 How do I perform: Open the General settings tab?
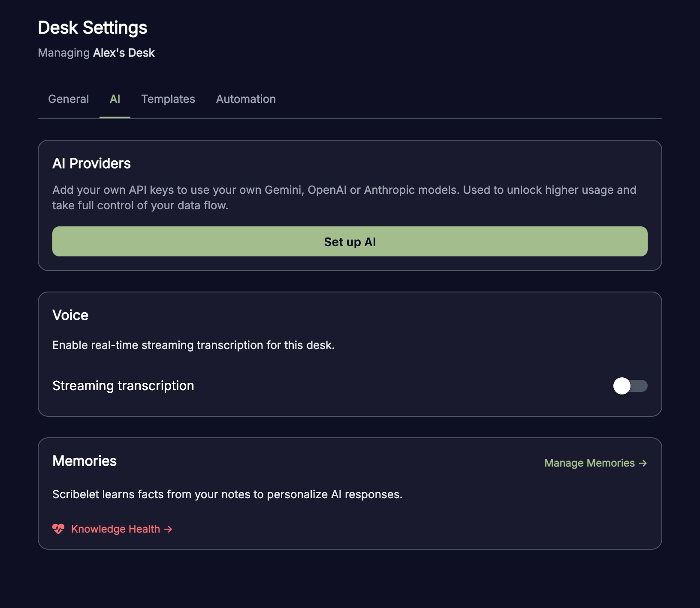[69, 99]
